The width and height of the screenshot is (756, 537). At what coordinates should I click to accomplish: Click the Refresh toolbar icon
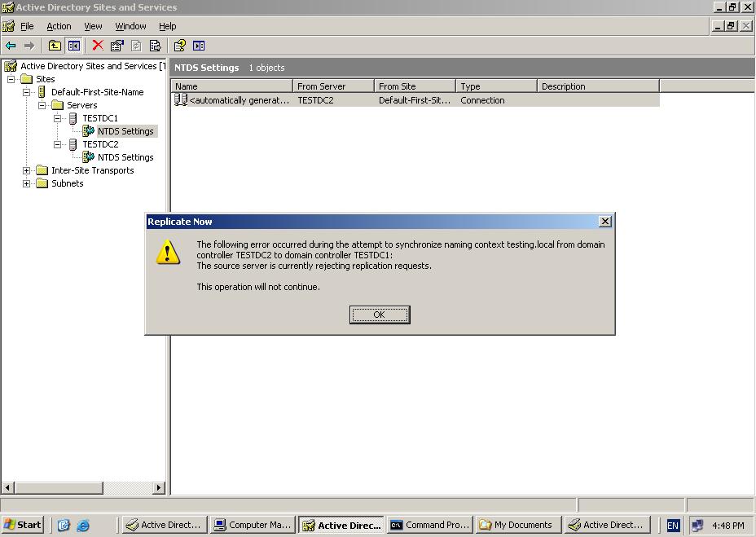[136, 46]
